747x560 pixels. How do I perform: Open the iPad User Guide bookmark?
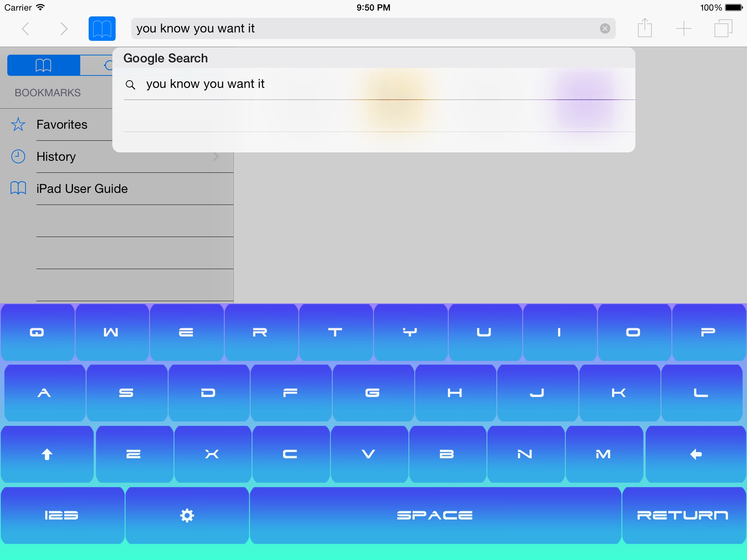[x=82, y=189]
